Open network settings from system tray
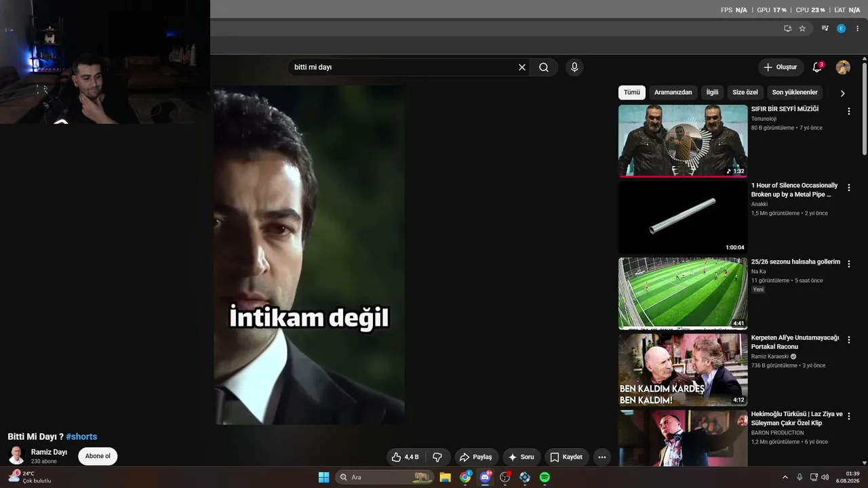The height and width of the screenshot is (488, 868). click(x=814, y=477)
